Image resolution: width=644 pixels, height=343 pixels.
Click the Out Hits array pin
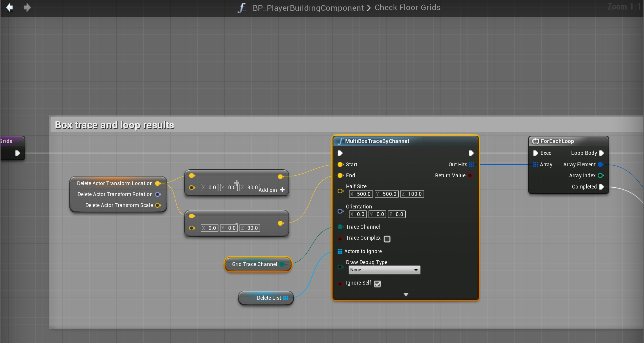(471, 165)
